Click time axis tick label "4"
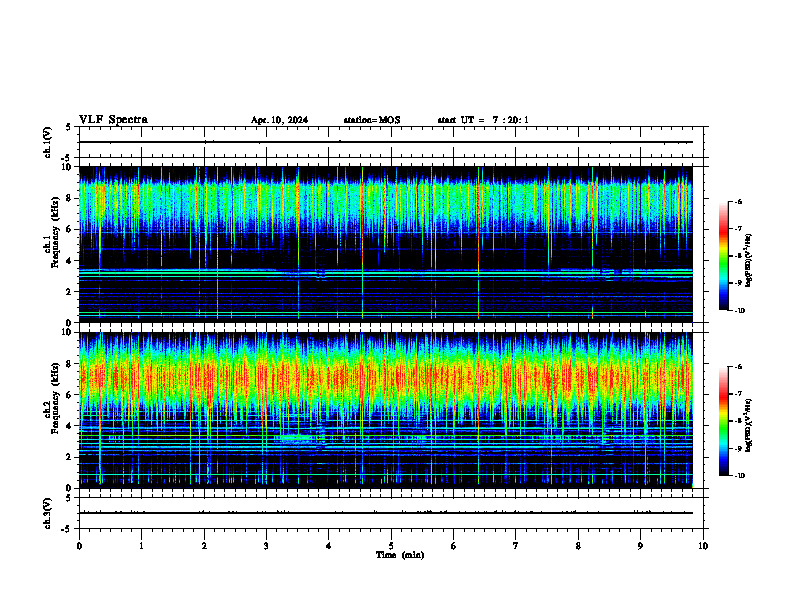Image resolution: width=792 pixels, height=612 pixels. tap(328, 546)
